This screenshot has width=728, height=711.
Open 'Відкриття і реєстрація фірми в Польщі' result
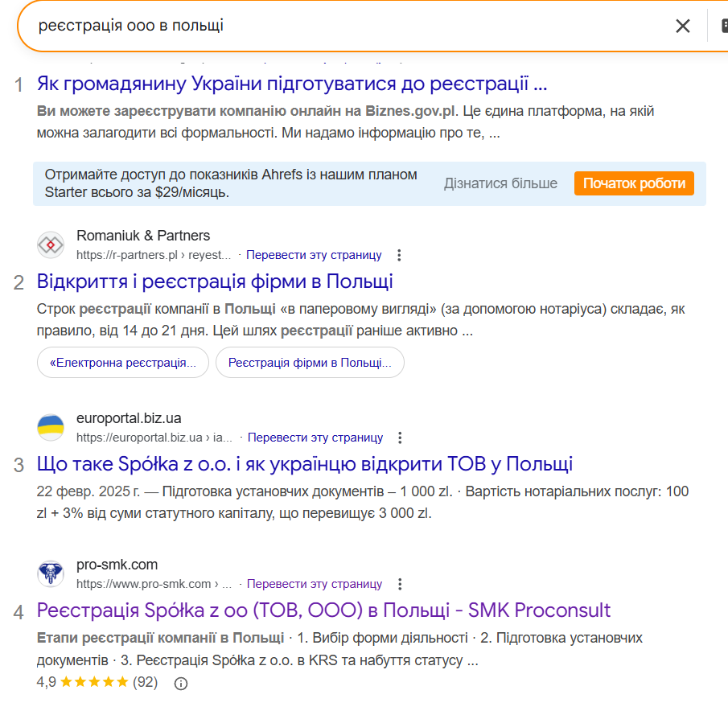click(x=215, y=282)
